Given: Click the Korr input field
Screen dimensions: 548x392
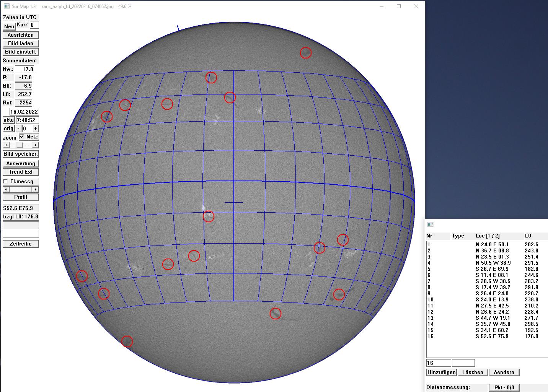Looking at the screenshot, I should [x=34, y=25].
